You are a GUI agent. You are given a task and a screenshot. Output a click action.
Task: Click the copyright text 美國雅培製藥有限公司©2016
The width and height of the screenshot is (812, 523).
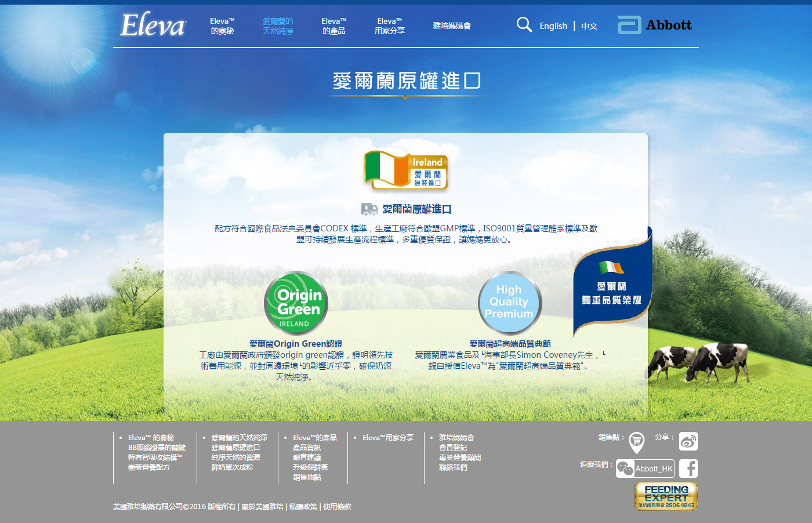[x=159, y=507]
